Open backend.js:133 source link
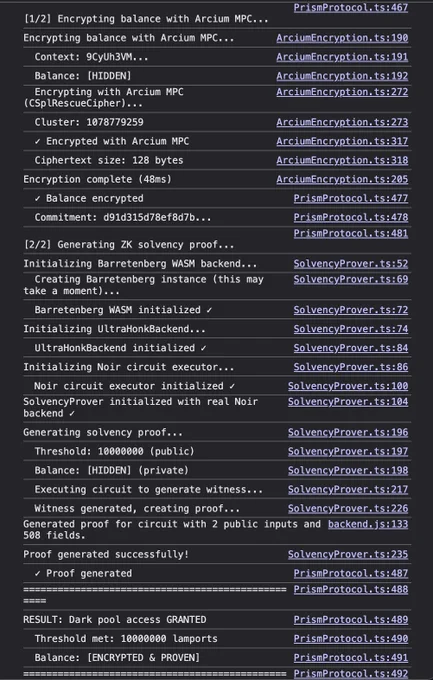This screenshot has height=680, width=433. pos(368,524)
